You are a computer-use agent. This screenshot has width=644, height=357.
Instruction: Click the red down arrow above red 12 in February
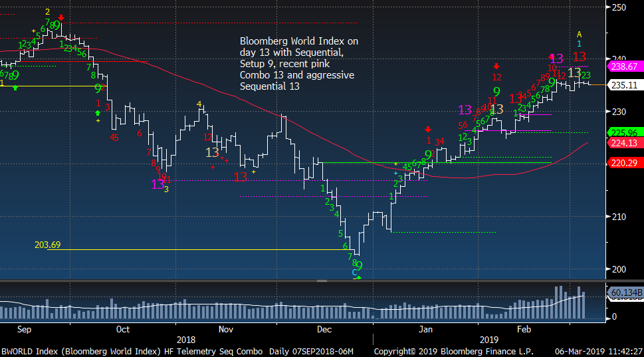click(x=496, y=66)
